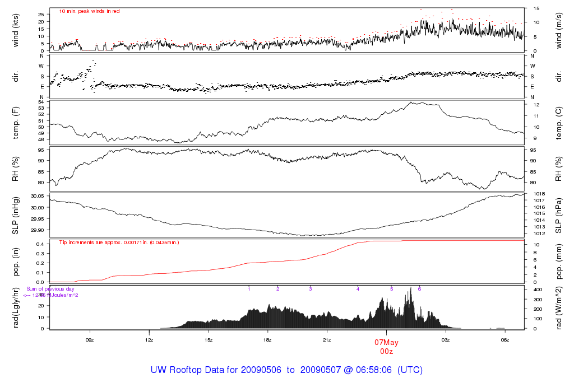Click the '400' W/m^2 tick value
The height and width of the screenshot is (392, 574).
click(x=538, y=290)
